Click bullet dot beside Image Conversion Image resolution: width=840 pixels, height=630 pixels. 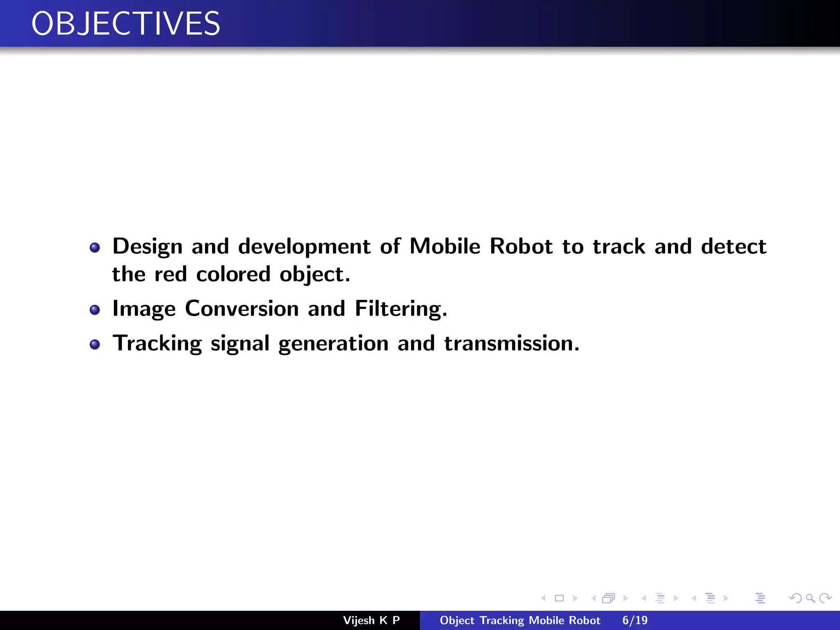(x=95, y=310)
